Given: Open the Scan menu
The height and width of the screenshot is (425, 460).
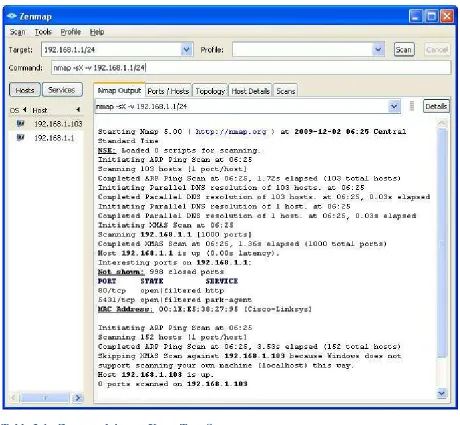Looking at the screenshot, I should coord(17,32).
